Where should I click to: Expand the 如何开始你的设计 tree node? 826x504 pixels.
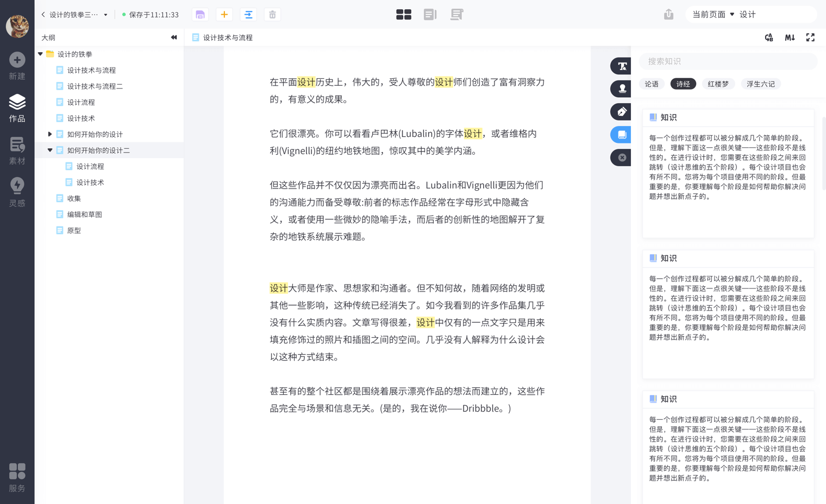[50, 134]
